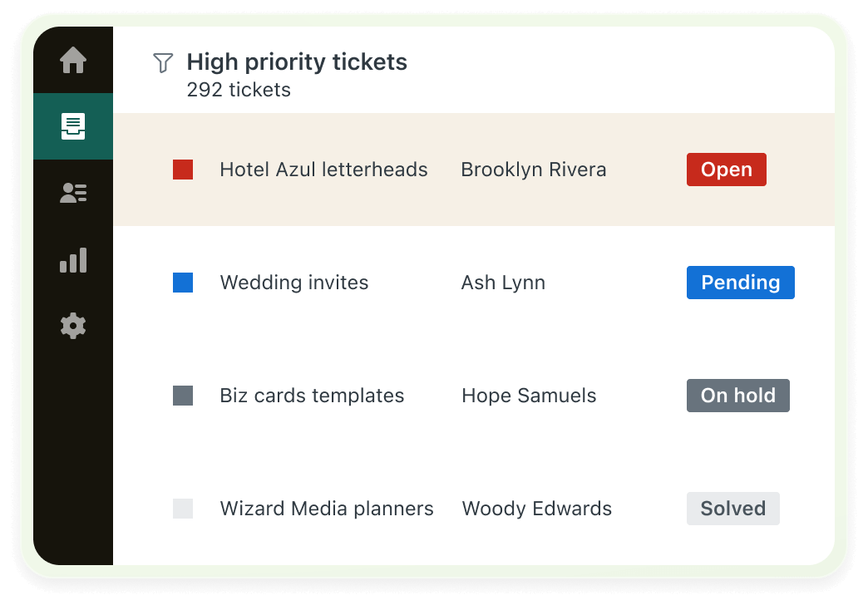Open the Hotel Azul letterheads ticket
The image size is (868, 605).
[323, 170]
